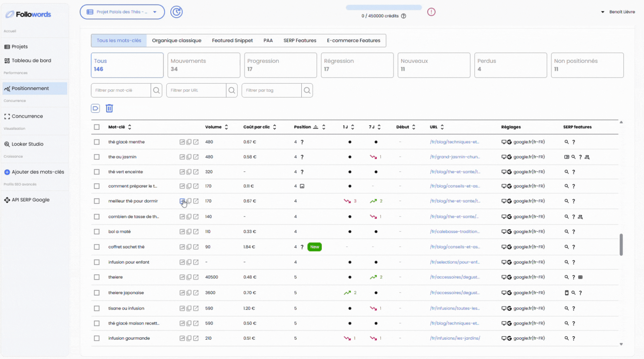
Task: Select the E-commerce Features tab
Action: coord(353,40)
